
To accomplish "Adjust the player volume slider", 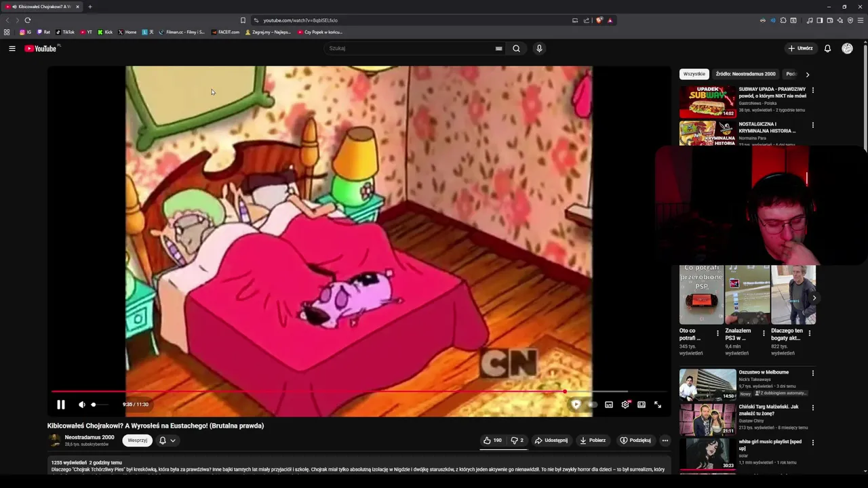I will [100, 405].
